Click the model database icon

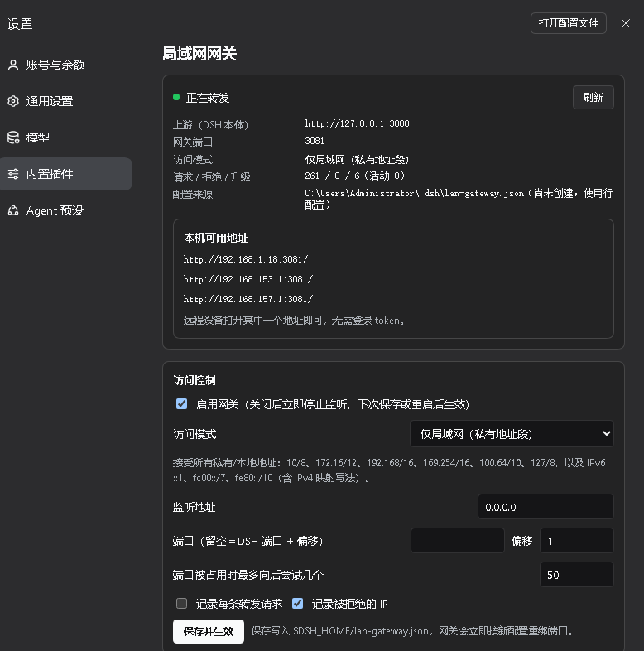pos(13,137)
